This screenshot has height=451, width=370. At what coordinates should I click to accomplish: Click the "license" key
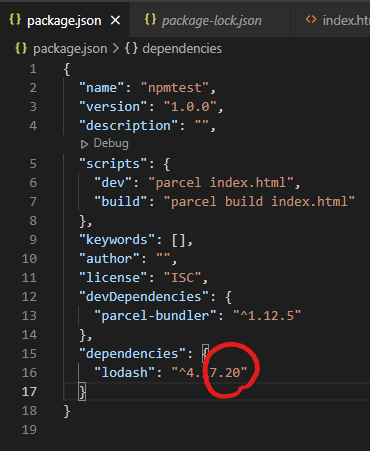(x=113, y=278)
